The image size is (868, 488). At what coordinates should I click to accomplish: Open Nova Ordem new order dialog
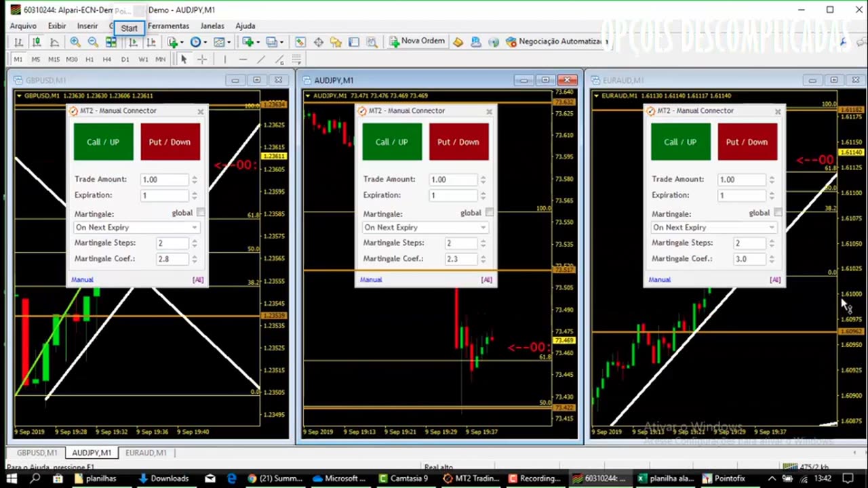(x=417, y=42)
